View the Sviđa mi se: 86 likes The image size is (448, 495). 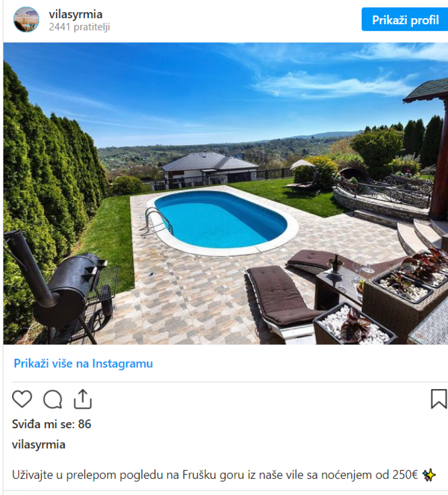[x=51, y=424]
